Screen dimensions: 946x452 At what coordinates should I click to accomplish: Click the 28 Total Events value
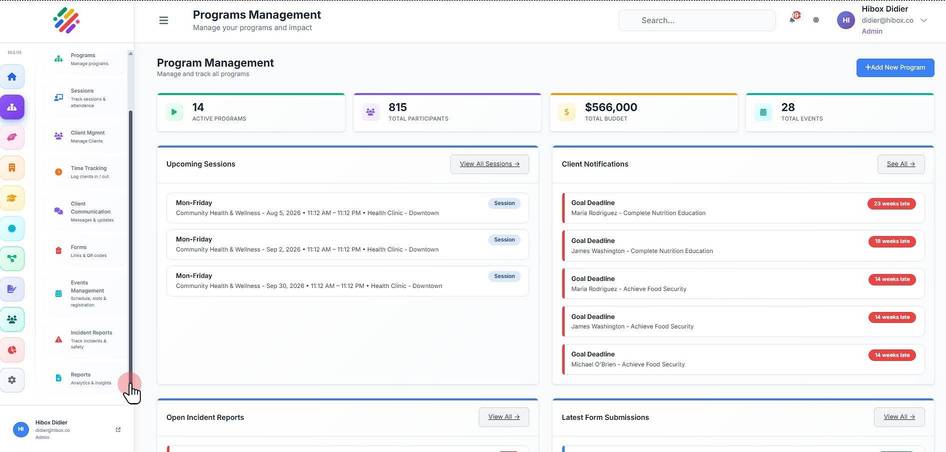click(788, 107)
